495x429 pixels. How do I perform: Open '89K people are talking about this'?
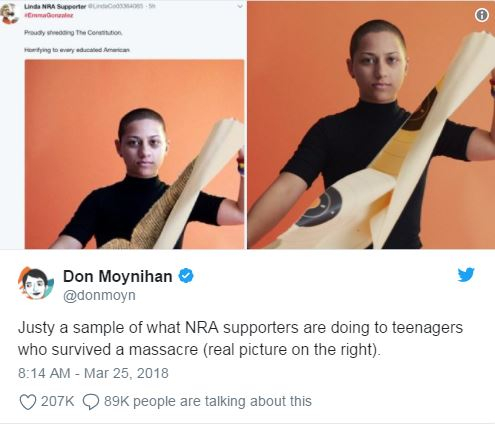pyautogui.click(x=208, y=401)
